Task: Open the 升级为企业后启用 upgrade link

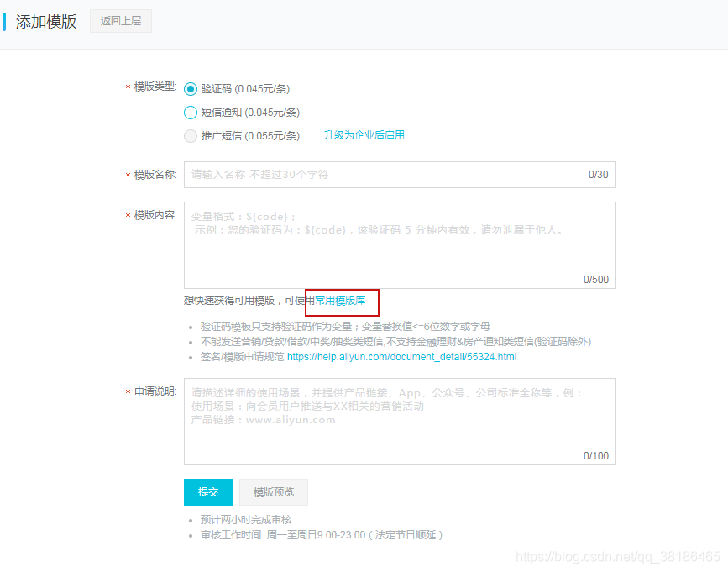Action: pyautogui.click(x=364, y=134)
